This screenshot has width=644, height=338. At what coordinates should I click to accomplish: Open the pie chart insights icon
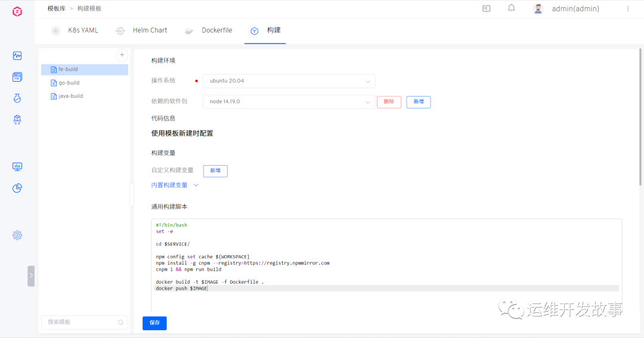17,188
